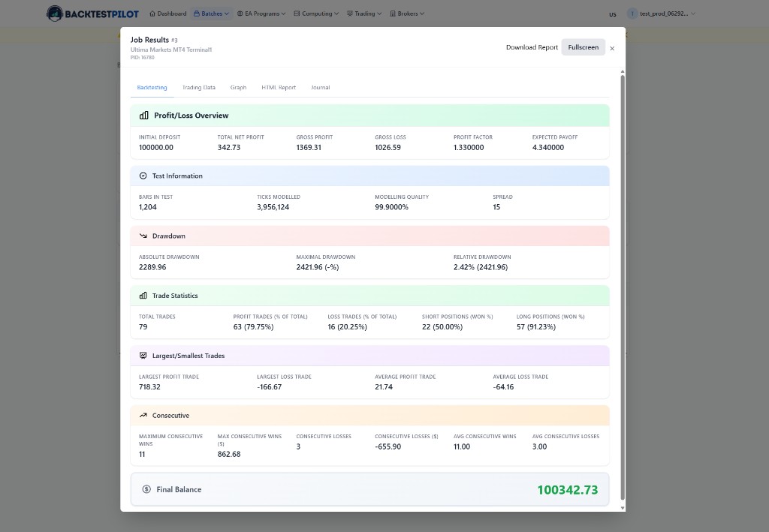Screen dimensions: 769x532
Task: Close the Job Results dialog
Action: click(612, 48)
